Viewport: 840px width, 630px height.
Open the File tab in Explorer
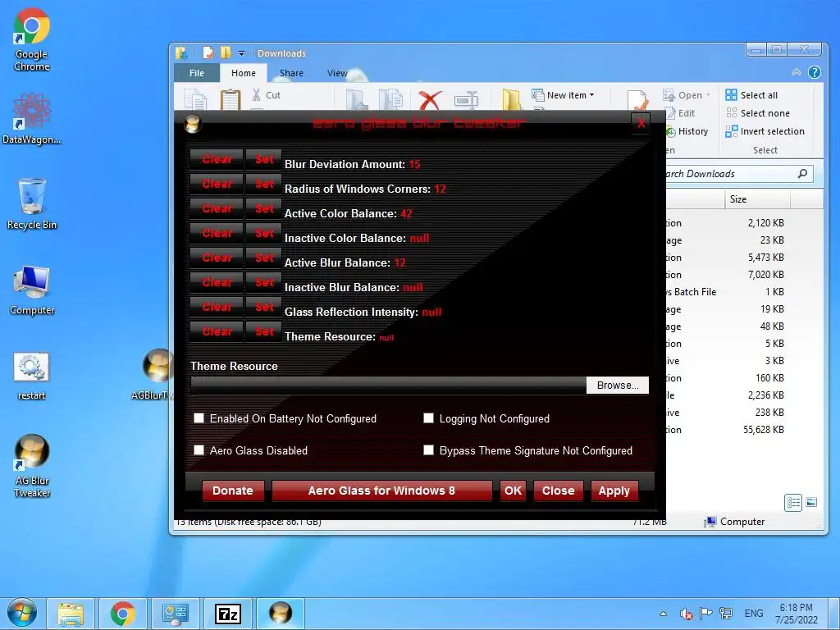tap(197, 73)
